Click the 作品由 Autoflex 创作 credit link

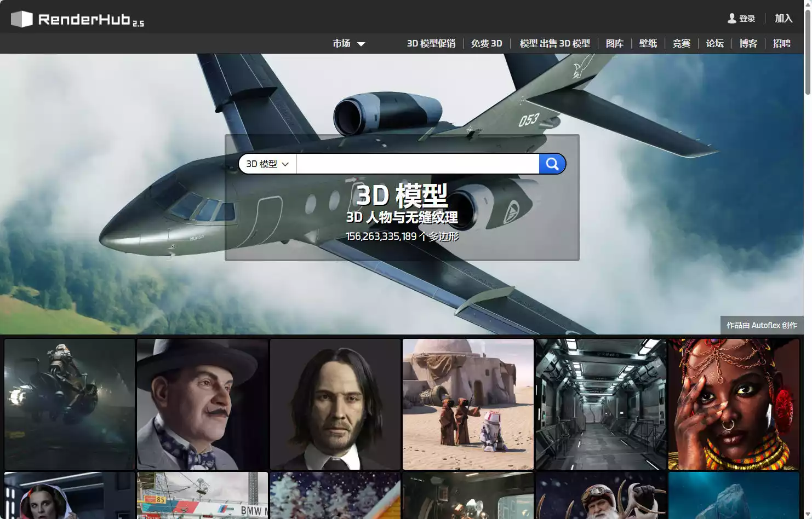762,325
